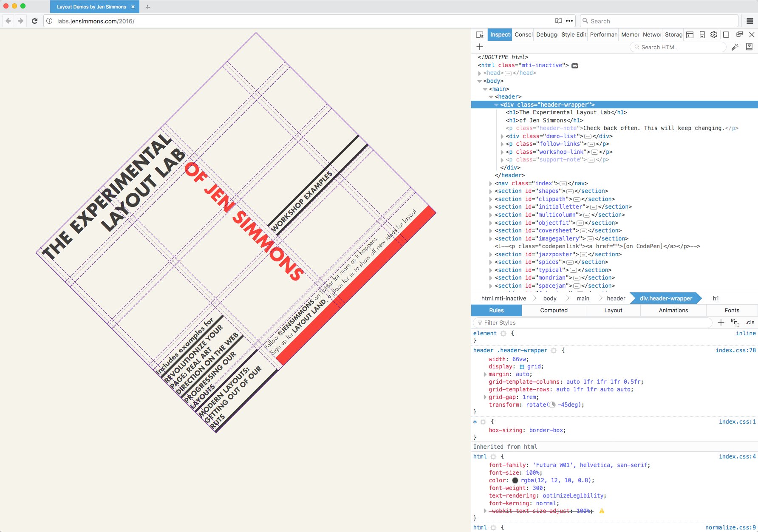Select h1 in breadcrumb trail
The image size is (758, 532).
coord(716,298)
